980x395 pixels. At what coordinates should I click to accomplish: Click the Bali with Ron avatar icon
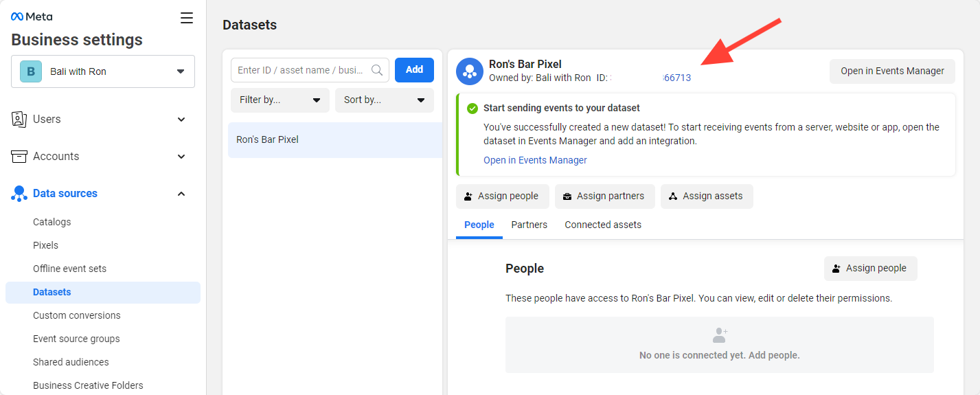click(x=31, y=71)
